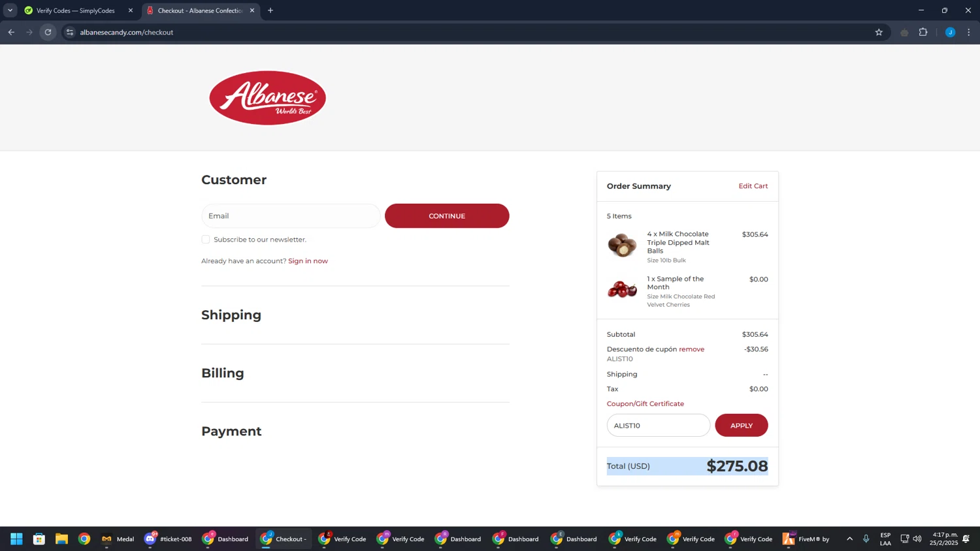The image size is (980, 551).
Task: Open the taskbar clock showing 4:17 p.m.
Action: pos(945,539)
